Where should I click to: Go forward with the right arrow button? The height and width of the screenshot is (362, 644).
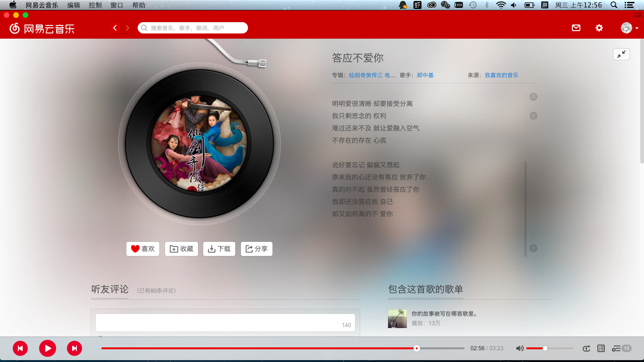click(127, 28)
